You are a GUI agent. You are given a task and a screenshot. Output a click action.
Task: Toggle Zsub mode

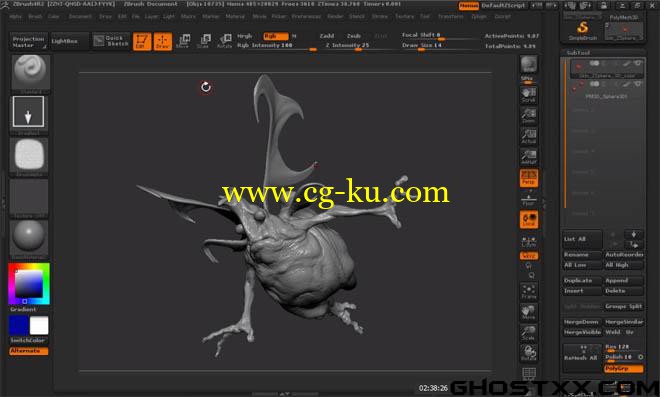click(x=354, y=36)
